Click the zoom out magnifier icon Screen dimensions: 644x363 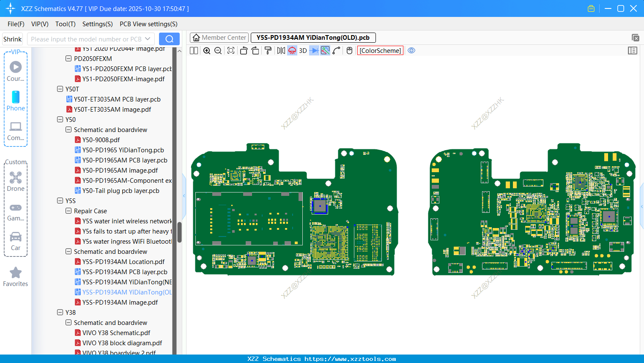tap(218, 51)
